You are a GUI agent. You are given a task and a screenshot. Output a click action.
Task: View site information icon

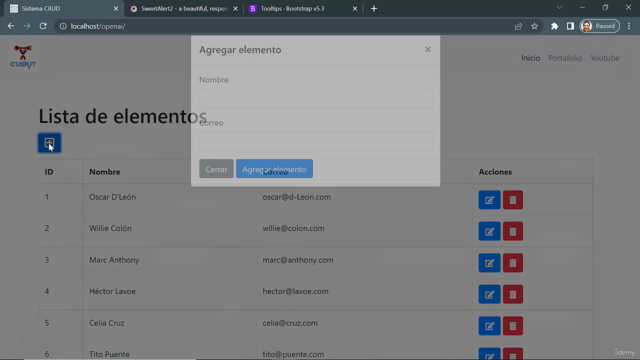(63, 26)
